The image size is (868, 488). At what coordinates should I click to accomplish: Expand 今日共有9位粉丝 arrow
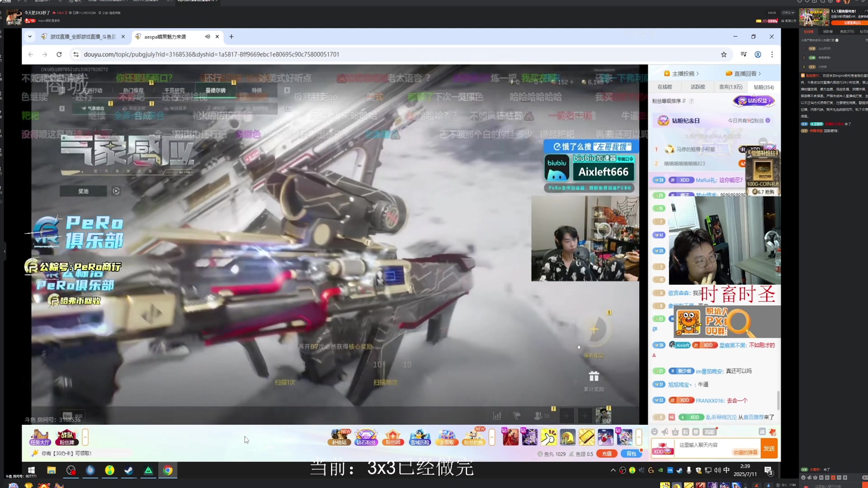(768, 121)
